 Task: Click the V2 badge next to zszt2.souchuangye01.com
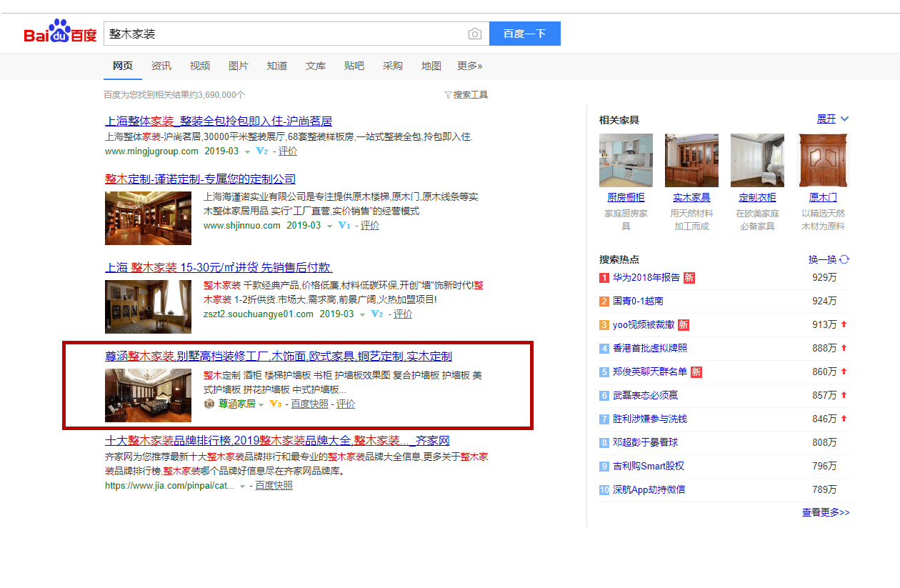(x=377, y=314)
